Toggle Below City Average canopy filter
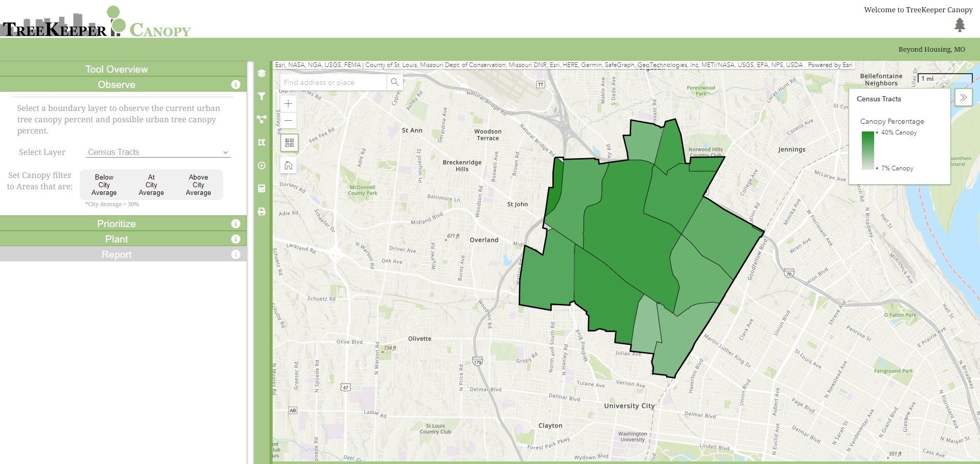The image size is (980, 464). click(104, 185)
